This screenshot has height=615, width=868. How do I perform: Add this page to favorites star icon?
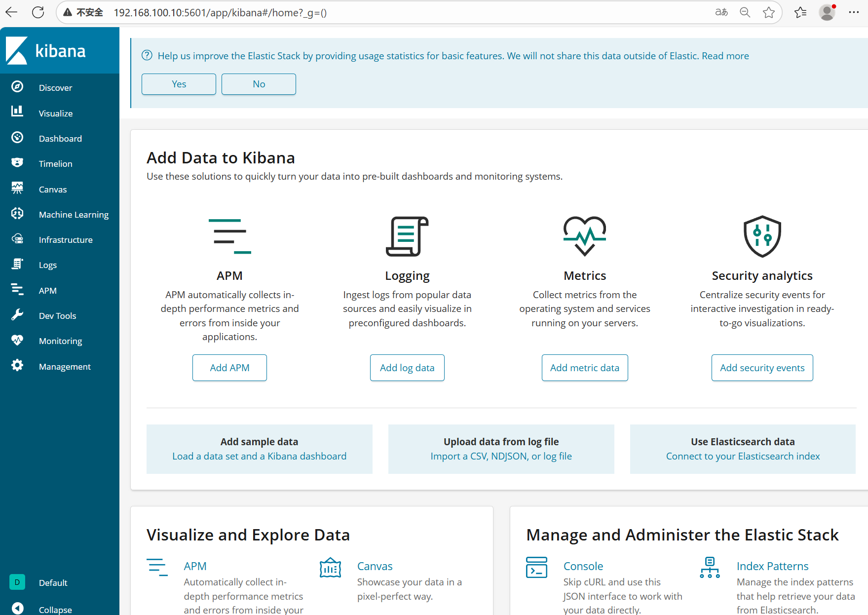click(769, 12)
